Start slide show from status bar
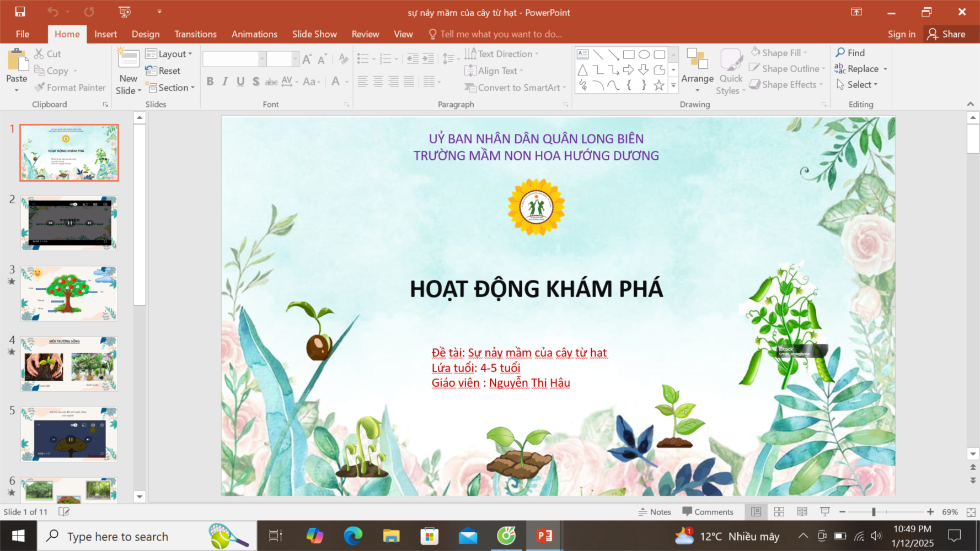This screenshot has height=551, width=980. (825, 512)
